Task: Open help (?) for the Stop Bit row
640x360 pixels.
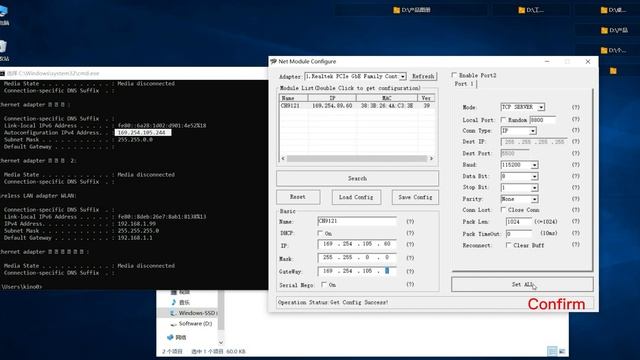Action: pyautogui.click(x=576, y=187)
